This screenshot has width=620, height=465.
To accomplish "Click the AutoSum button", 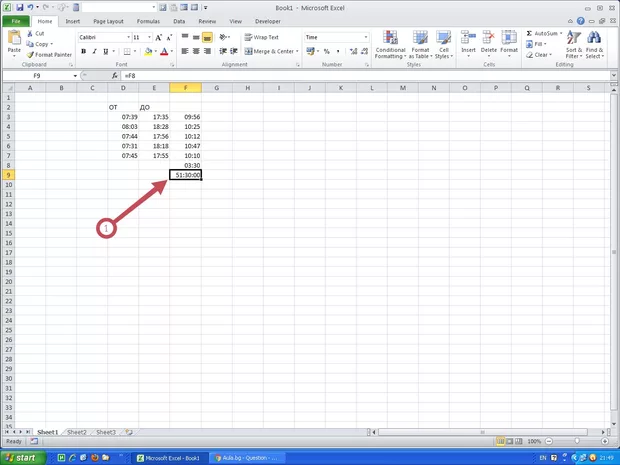I will click(544, 34).
